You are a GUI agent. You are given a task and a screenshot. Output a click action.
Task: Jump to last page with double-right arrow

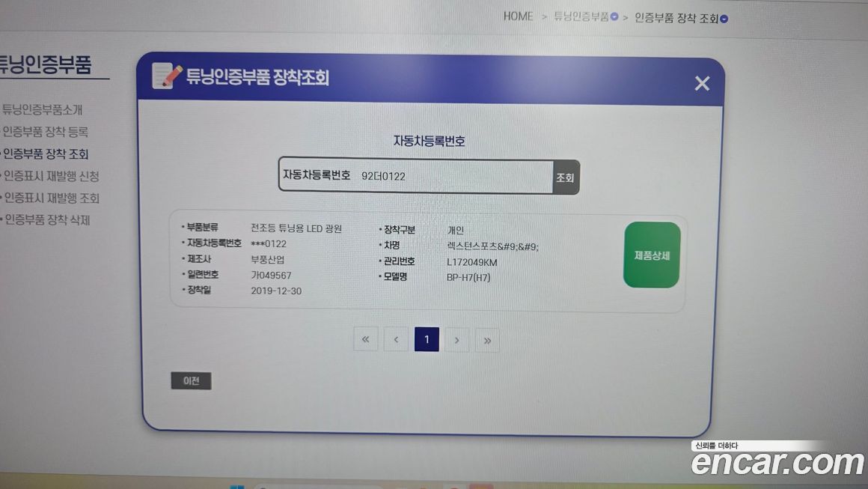pyautogui.click(x=487, y=341)
